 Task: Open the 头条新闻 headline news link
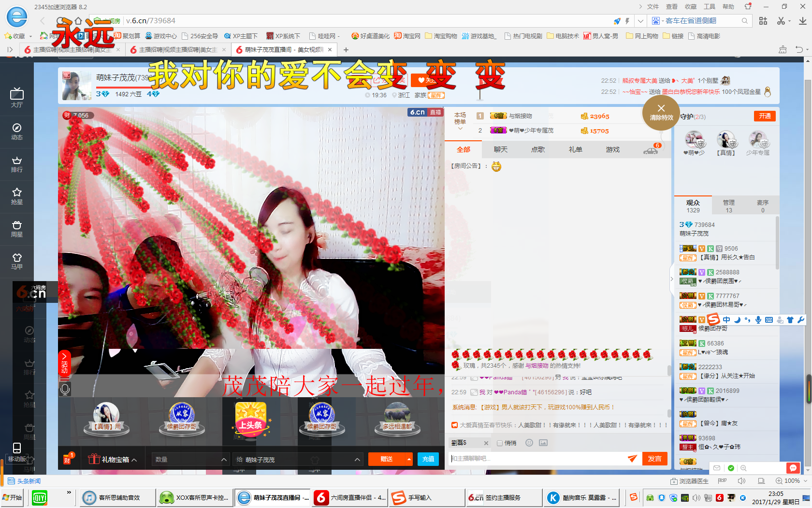click(24, 481)
